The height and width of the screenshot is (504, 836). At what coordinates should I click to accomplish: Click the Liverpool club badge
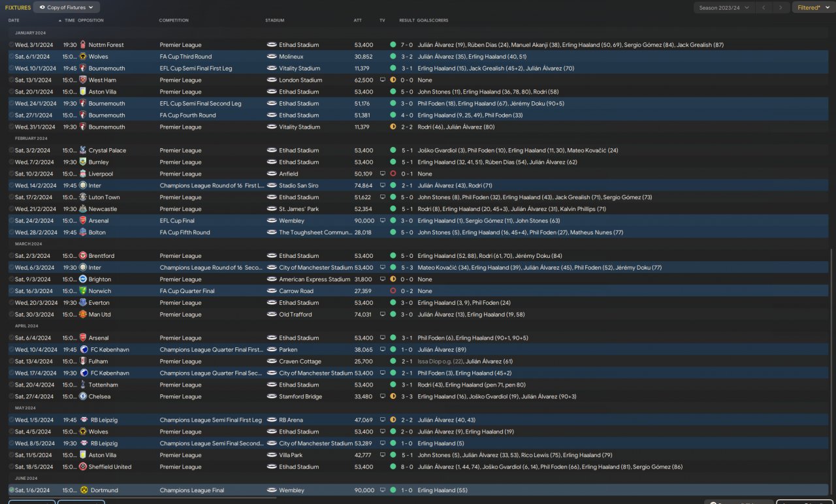tap(83, 174)
